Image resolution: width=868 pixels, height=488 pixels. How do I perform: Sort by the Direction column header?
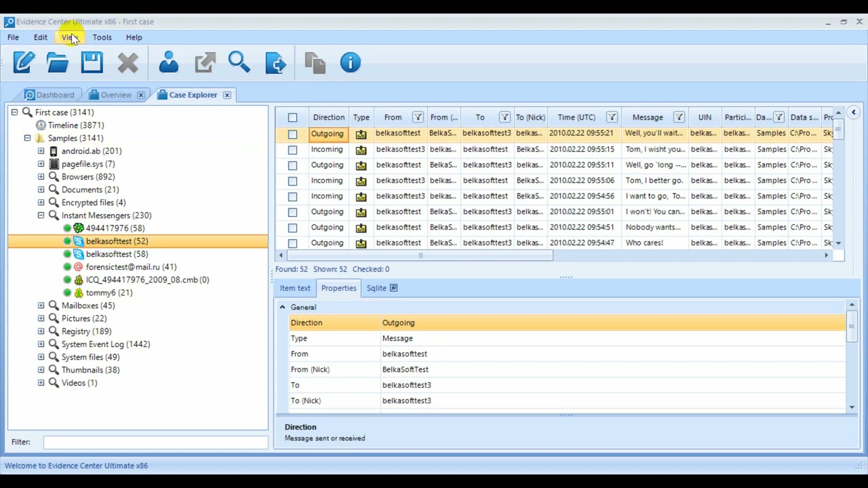coord(329,117)
